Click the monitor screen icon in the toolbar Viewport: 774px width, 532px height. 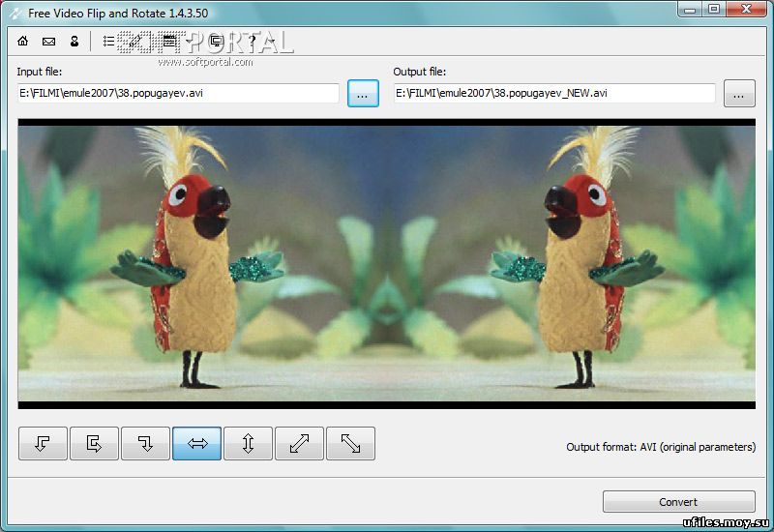click(216, 42)
